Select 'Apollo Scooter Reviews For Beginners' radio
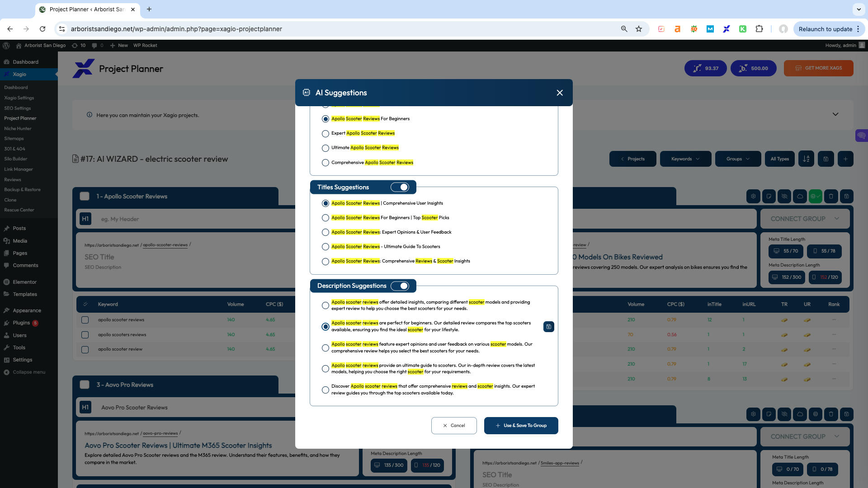Viewport: 868px width, 488px height. point(325,119)
